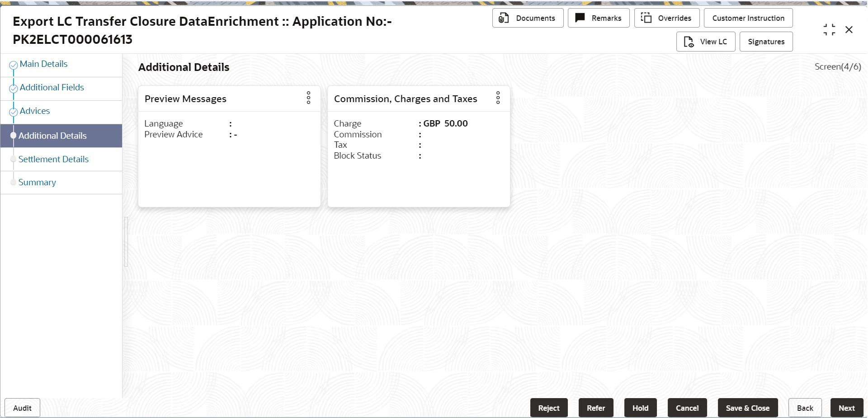Click the Customer Instruction button
Image resolution: width=868 pixels, height=418 pixels.
point(748,18)
